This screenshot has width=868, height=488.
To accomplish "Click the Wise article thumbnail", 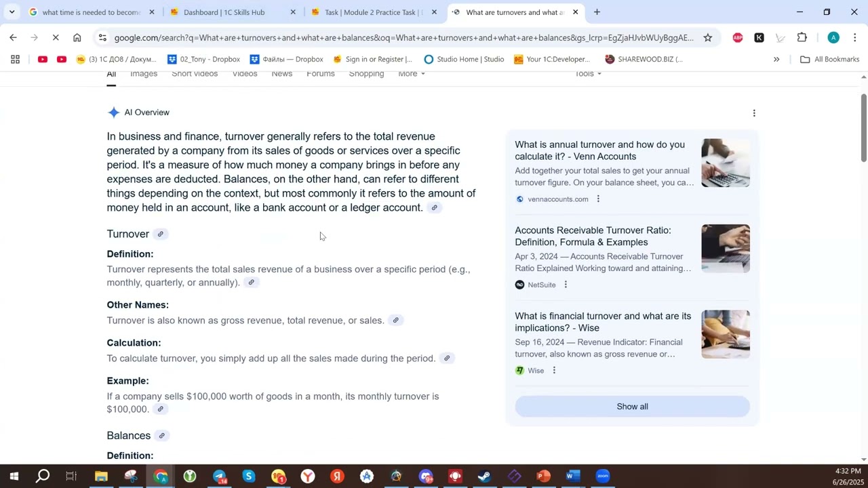I will (x=726, y=334).
